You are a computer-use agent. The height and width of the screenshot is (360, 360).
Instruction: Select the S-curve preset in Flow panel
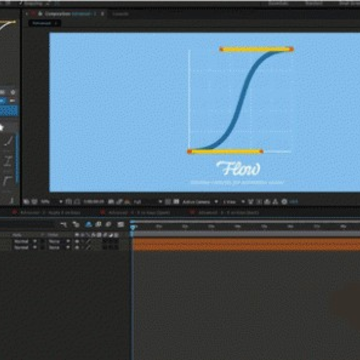(x=8, y=161)
